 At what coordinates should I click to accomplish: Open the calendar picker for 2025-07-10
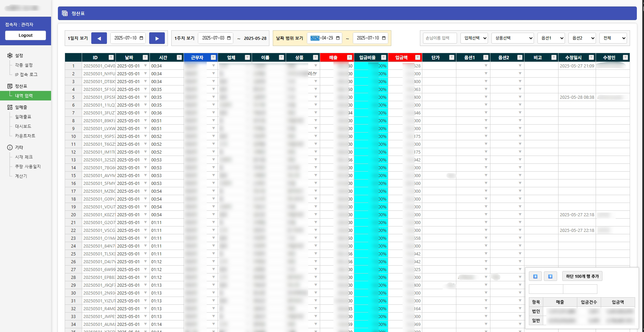click(141, 38)
